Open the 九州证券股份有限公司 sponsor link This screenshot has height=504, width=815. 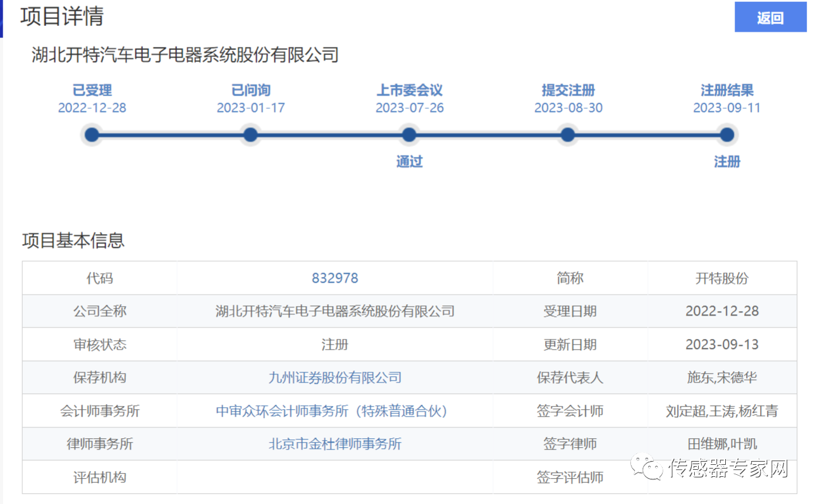point(334,378)
